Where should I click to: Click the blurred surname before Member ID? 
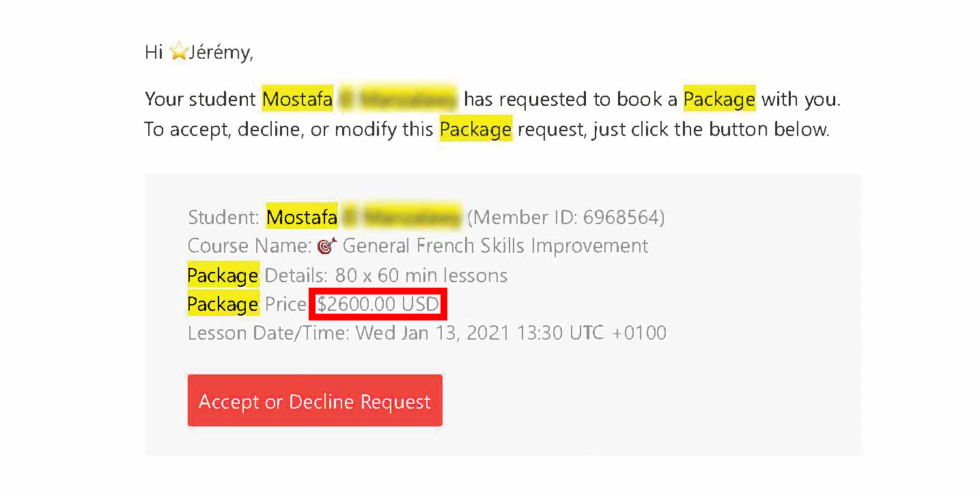point(402,217)
